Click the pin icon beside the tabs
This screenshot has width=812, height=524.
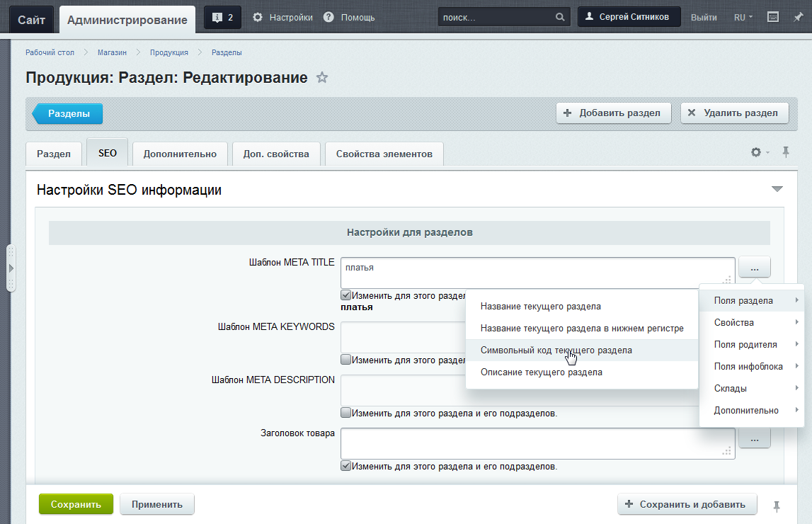[786, 152]
